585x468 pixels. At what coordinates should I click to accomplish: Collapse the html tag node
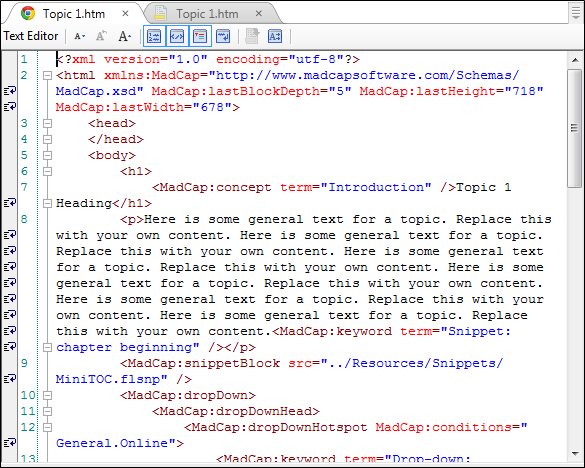47,76
